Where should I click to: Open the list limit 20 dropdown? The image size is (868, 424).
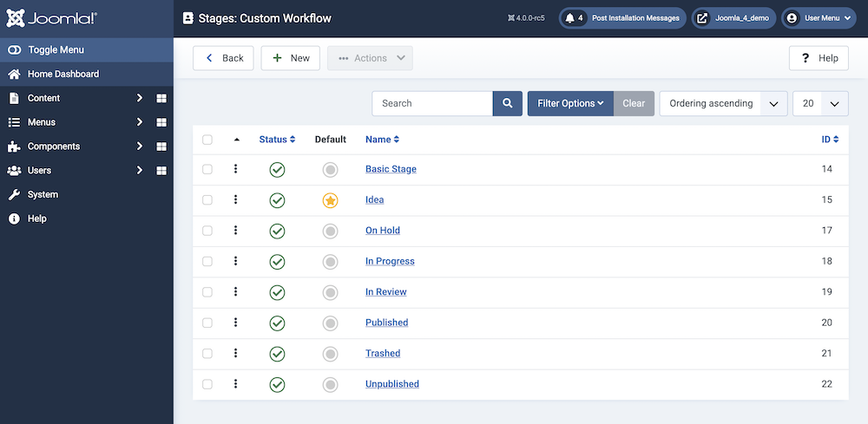(x=820, y=103)
